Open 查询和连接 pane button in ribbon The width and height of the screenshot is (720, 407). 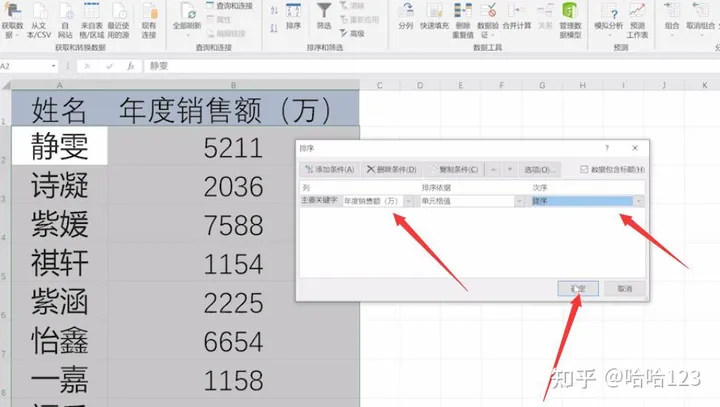click(229, 6)
